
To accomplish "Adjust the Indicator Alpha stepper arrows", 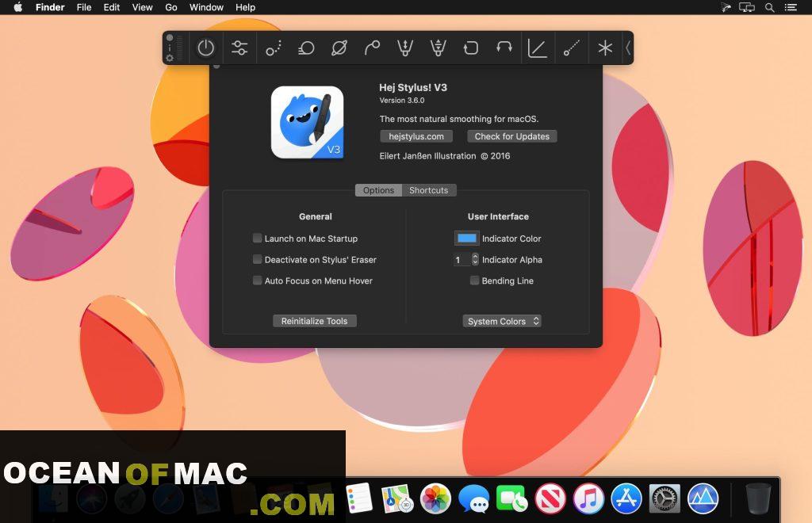I will [x=475, y=259].
